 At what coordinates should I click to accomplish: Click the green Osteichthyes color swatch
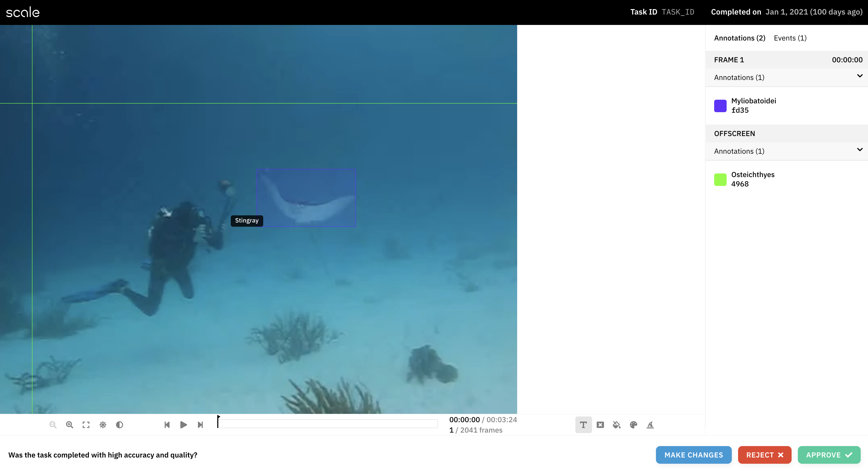(720, 179)
